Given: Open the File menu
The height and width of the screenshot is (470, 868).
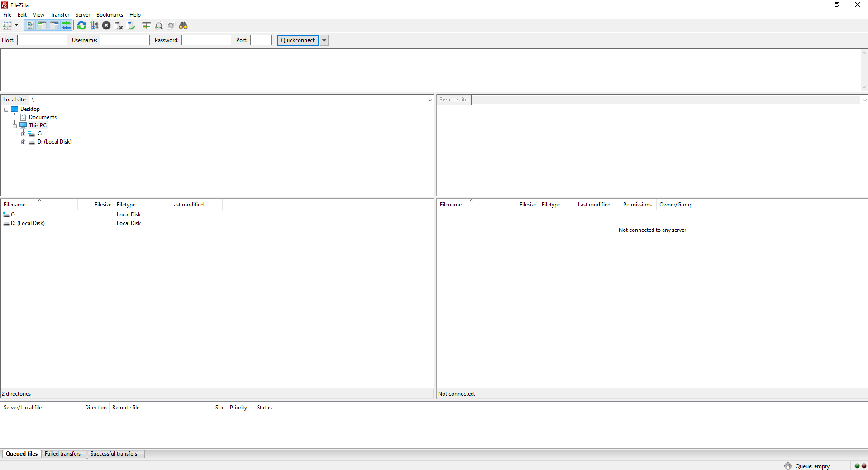Looking at the screenshot, I should [x=7, y=15].
